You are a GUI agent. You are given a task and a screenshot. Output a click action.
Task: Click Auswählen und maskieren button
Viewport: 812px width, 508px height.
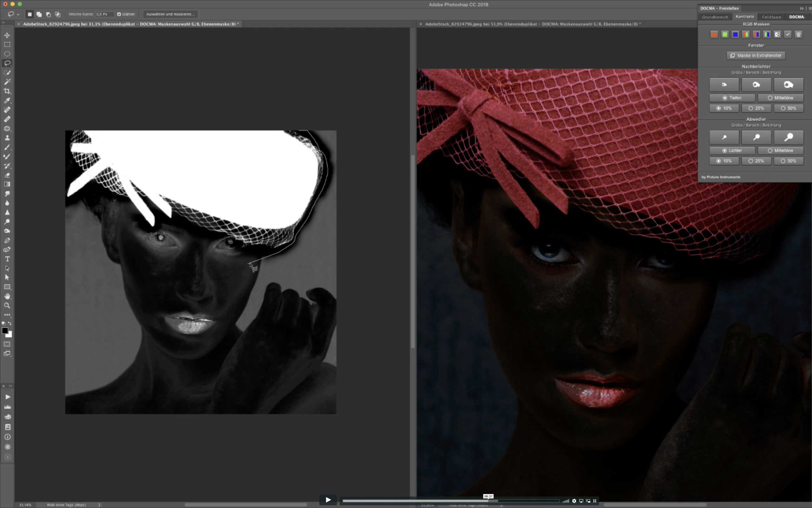pos(170,15)
